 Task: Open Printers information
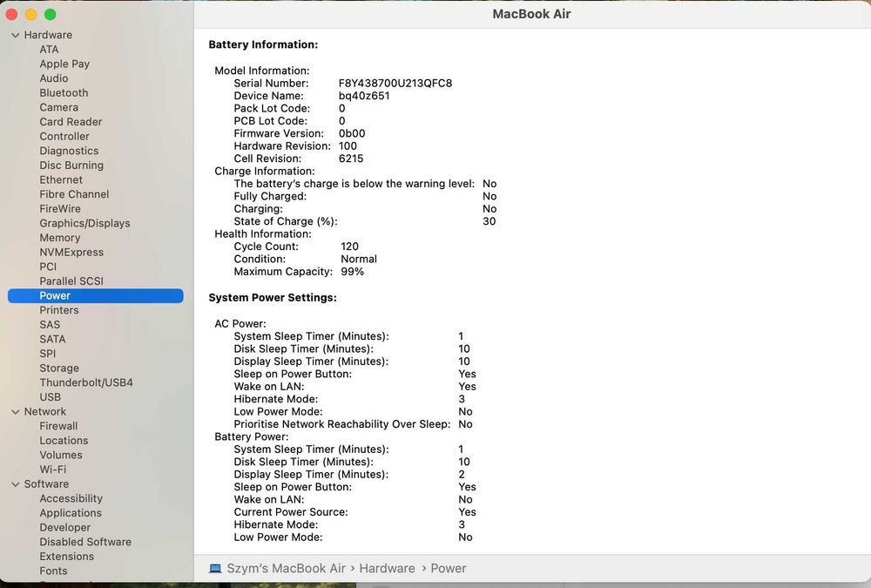pos(59,310)
